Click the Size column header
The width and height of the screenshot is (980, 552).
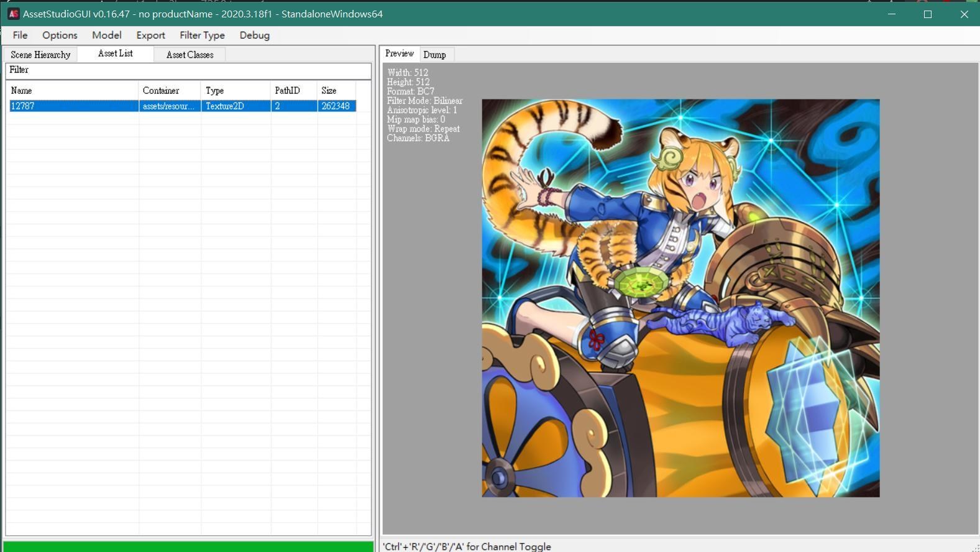336,91
